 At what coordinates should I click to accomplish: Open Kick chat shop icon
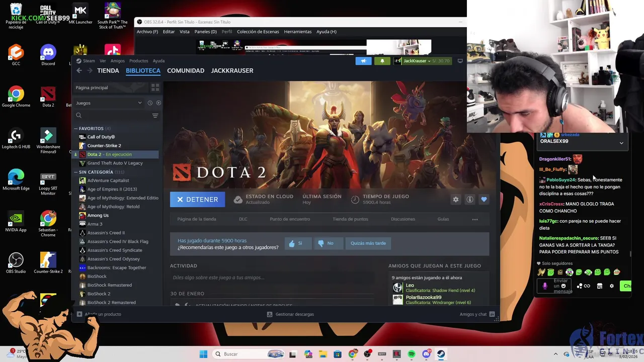click(599, 286)
